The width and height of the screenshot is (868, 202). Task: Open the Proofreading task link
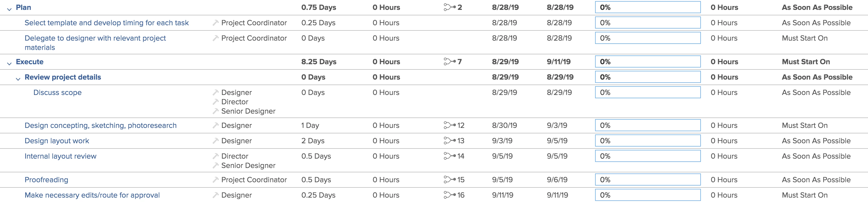pyautogui.click(x=46, y=180)
